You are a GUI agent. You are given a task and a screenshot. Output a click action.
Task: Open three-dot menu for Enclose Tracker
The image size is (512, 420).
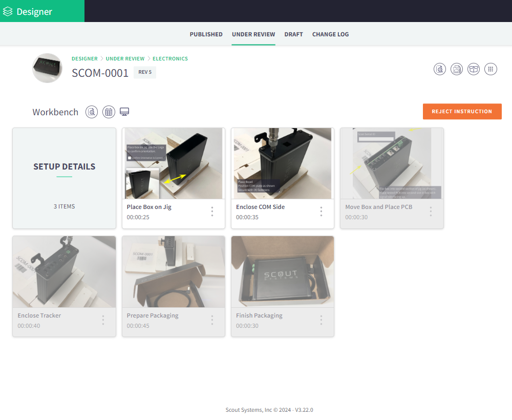(x=103, y=320)
